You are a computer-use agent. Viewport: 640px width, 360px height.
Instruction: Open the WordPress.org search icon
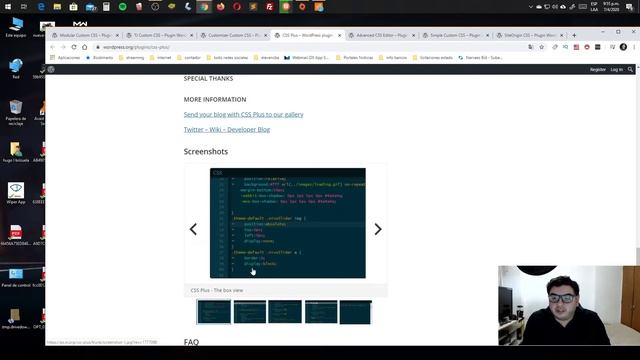(x=631, y=70)
